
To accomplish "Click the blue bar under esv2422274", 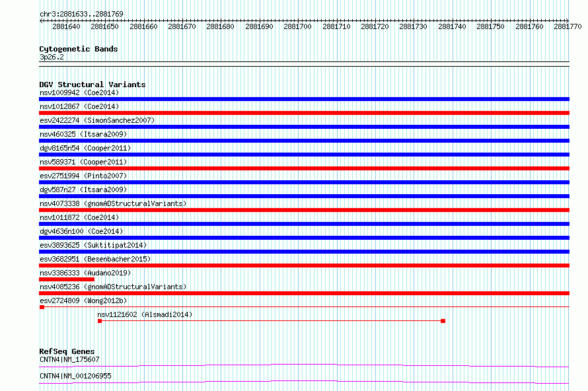I will pyautogui.click(x=304, y=127).
